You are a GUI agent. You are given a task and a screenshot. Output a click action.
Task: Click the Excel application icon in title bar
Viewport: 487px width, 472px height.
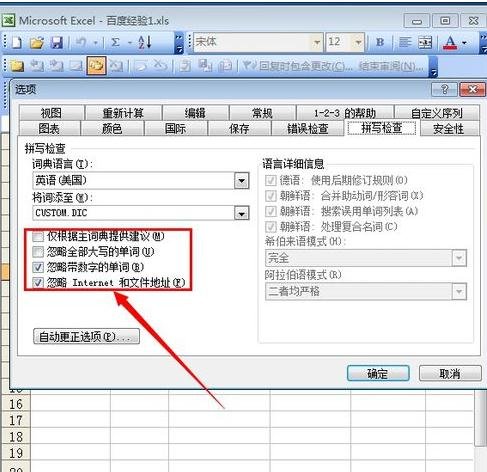pos(8,21)
